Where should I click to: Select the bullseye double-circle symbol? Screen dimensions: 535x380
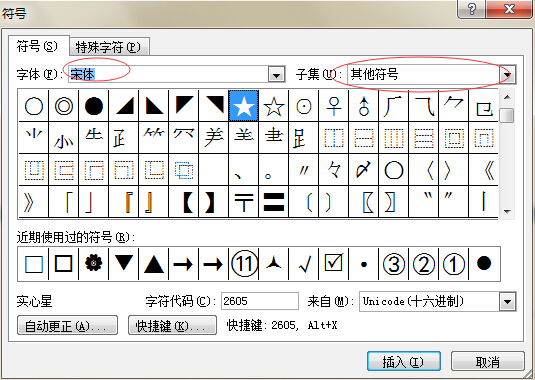[64, 106]
